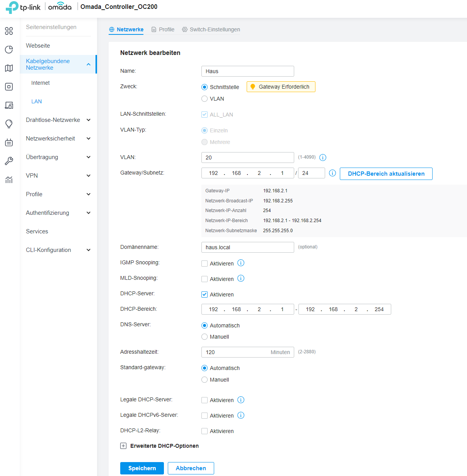Enable Legale DHCP-Server checkbox
The image size is (467, 476).
pos(205,400)
